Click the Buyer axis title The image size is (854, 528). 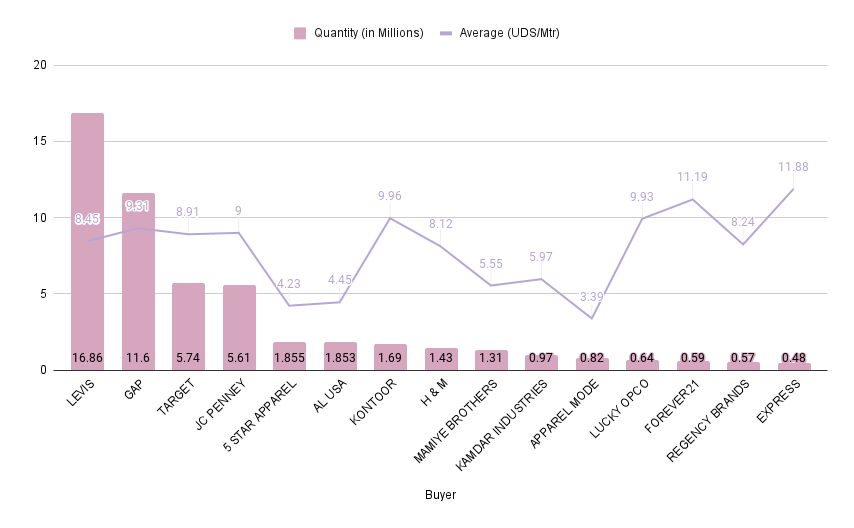440,495
